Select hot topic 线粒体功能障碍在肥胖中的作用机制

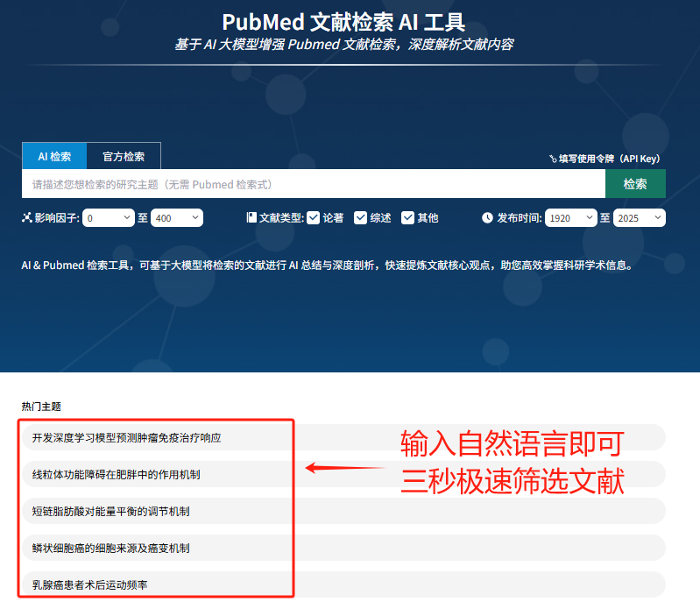pyautogui.click(x=343, y=474)
